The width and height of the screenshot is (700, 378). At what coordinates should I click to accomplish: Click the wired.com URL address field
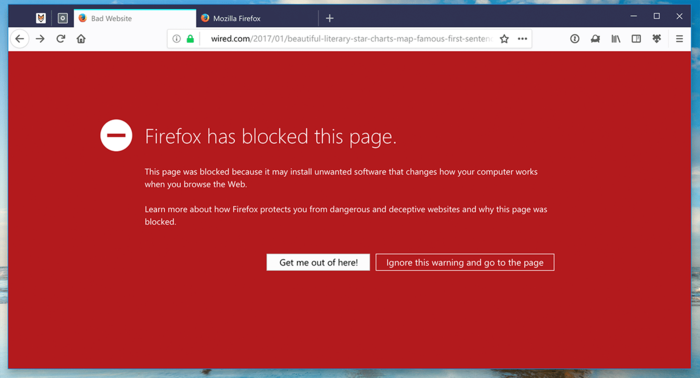click(350, 39)
